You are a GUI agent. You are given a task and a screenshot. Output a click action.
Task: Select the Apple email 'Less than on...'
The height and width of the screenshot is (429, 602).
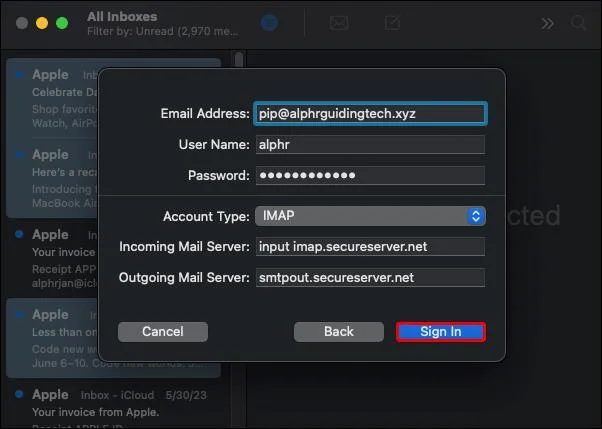click(52, 338)
